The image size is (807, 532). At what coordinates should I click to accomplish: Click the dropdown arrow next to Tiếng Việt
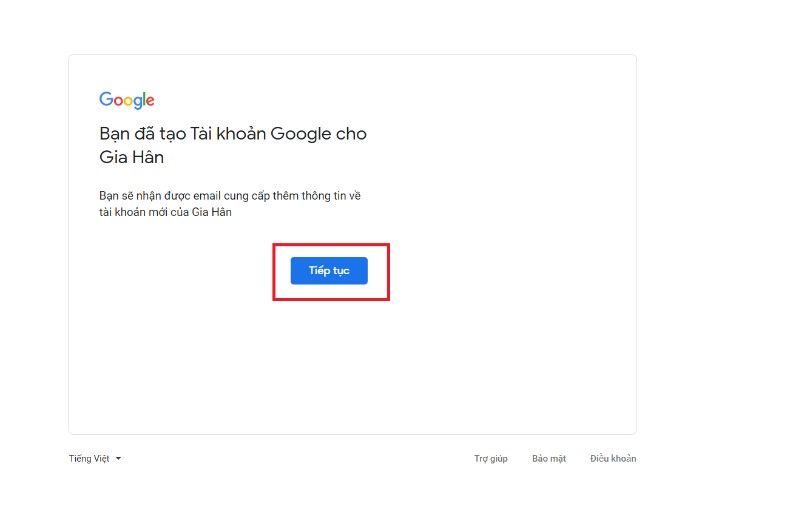(x=119, y=459)
